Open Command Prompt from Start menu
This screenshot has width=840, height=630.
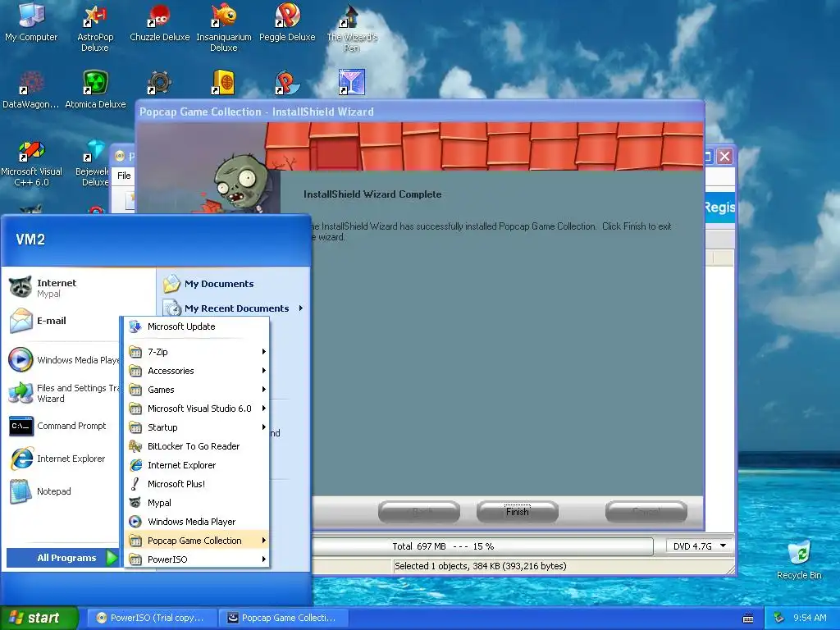coord(63,426)
